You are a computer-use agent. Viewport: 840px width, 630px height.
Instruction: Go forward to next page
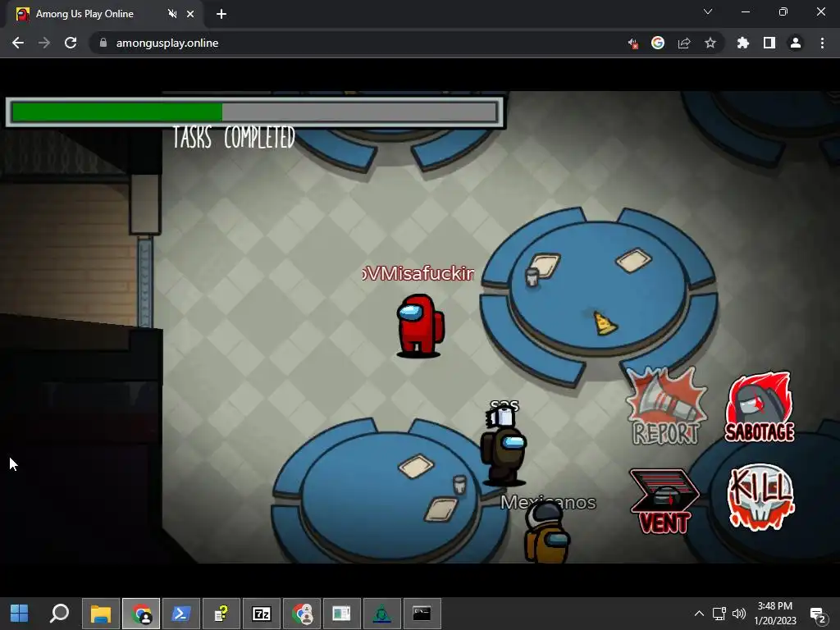coord(44,43)
